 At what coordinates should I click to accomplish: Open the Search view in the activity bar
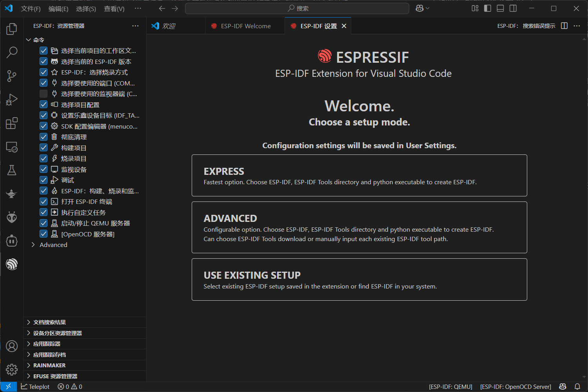pos(12,52)
